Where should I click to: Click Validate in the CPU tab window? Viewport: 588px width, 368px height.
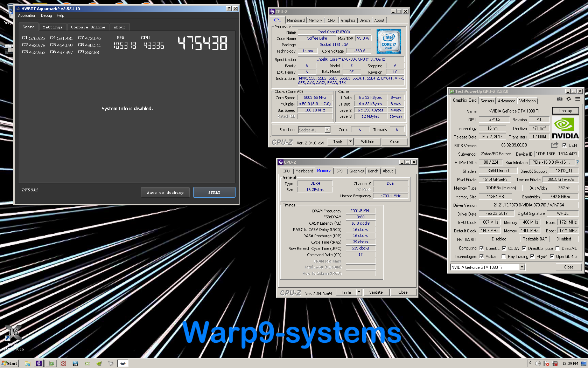click(x=367, y=142)
